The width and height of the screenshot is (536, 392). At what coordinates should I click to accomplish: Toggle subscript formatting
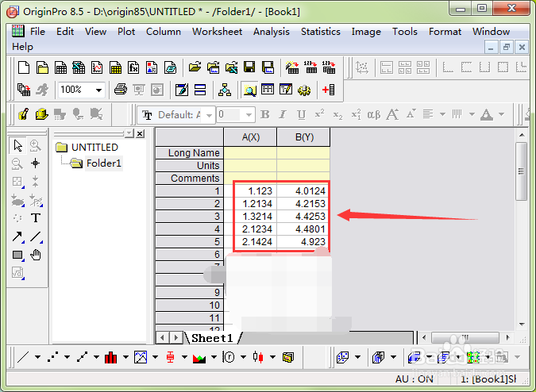click(337, 114)
